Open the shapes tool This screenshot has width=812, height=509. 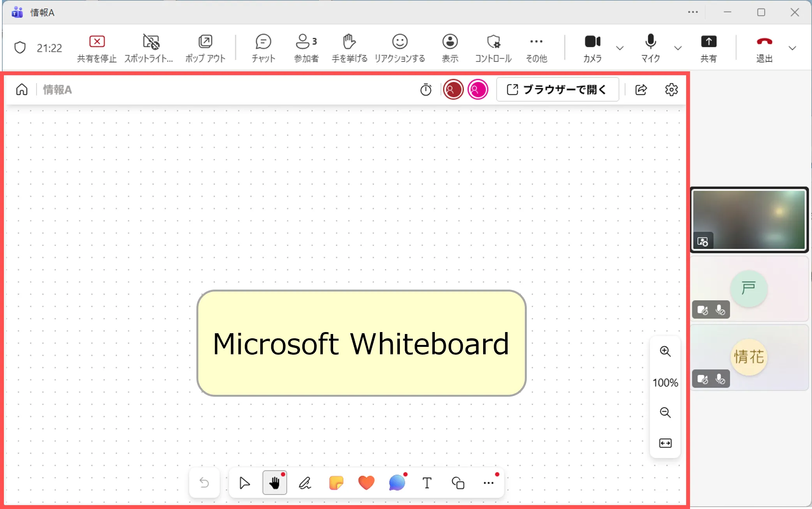458,483
